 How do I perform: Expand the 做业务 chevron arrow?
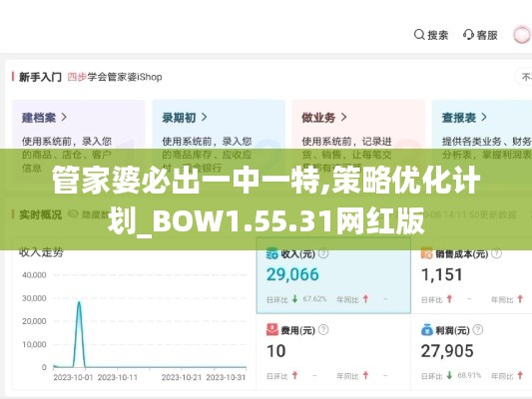point(343,118)
